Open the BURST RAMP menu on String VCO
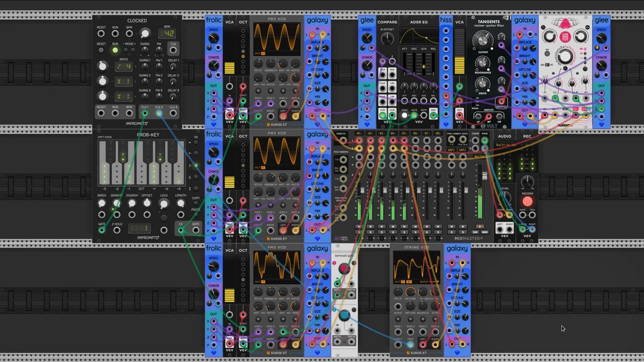644x362 pixels. (x=429, y=282)
